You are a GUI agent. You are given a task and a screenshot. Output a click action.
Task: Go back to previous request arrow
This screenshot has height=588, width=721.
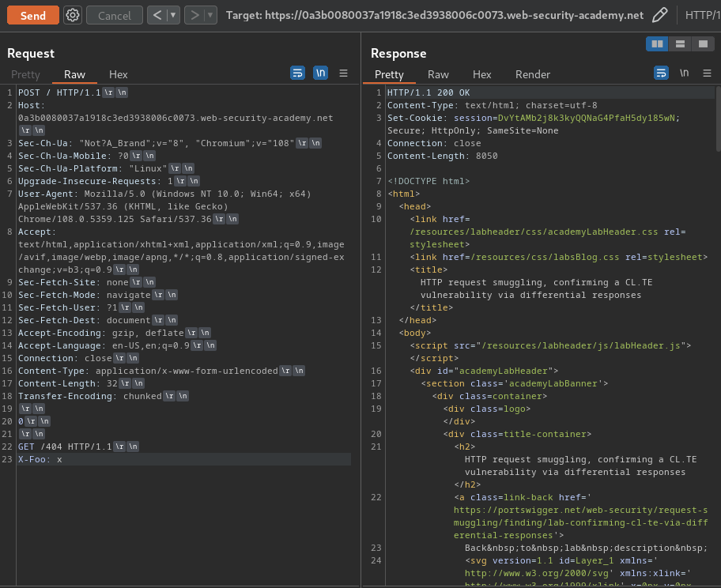coord(157,15)
